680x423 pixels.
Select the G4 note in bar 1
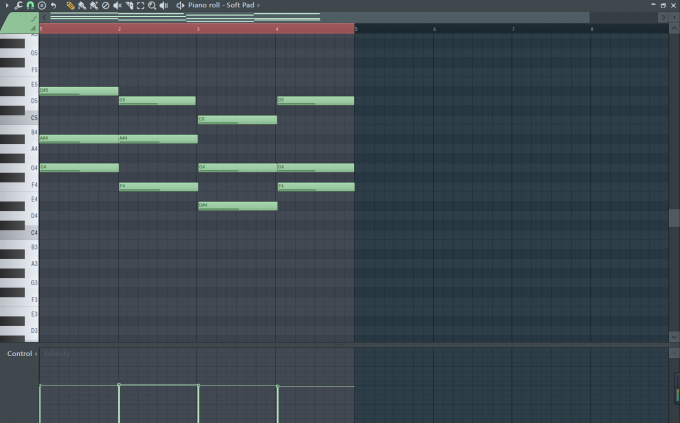79,167
